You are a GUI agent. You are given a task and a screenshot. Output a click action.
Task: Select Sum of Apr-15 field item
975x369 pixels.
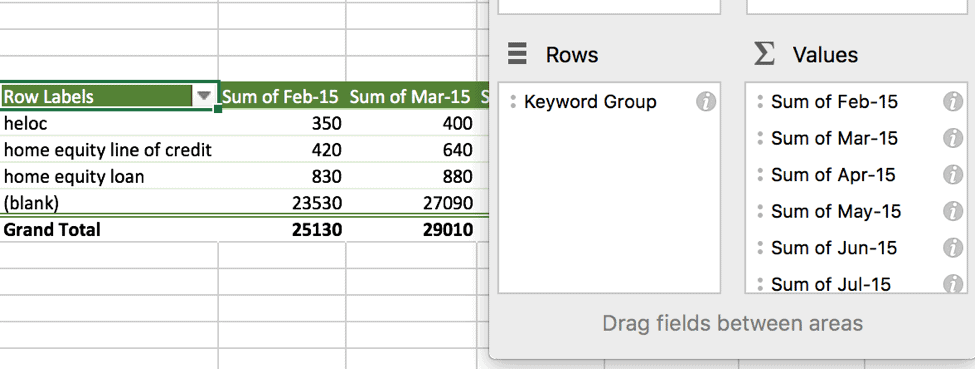coord(833,175)
